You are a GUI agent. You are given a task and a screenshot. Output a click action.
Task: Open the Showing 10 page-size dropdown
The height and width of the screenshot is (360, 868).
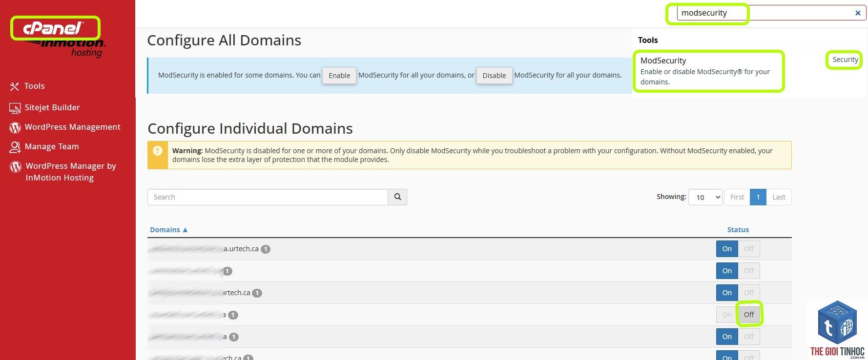[705, 197]
